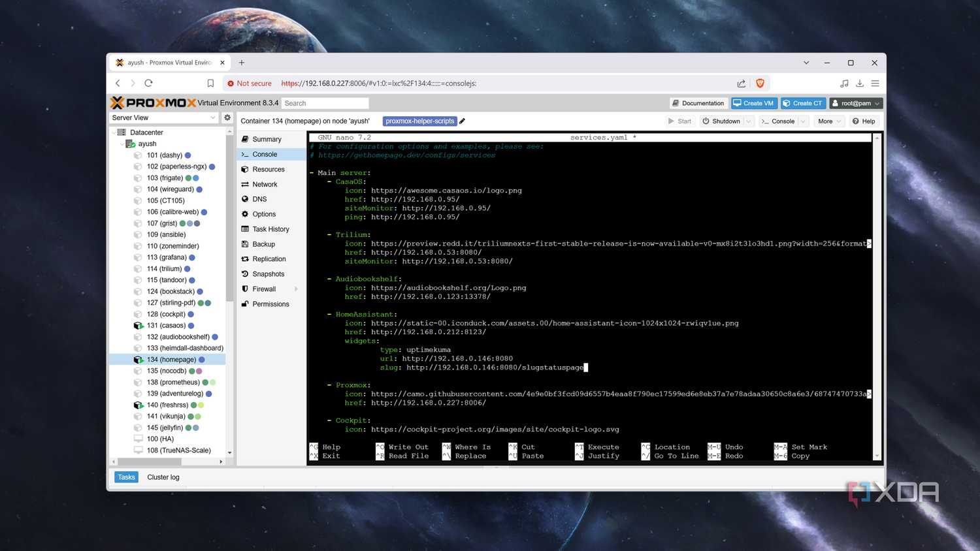The height and width of the screenshot is (551, 980).
Task: Edit the proxmox-helper-scripts tag pencil icon
Action: 462,121
